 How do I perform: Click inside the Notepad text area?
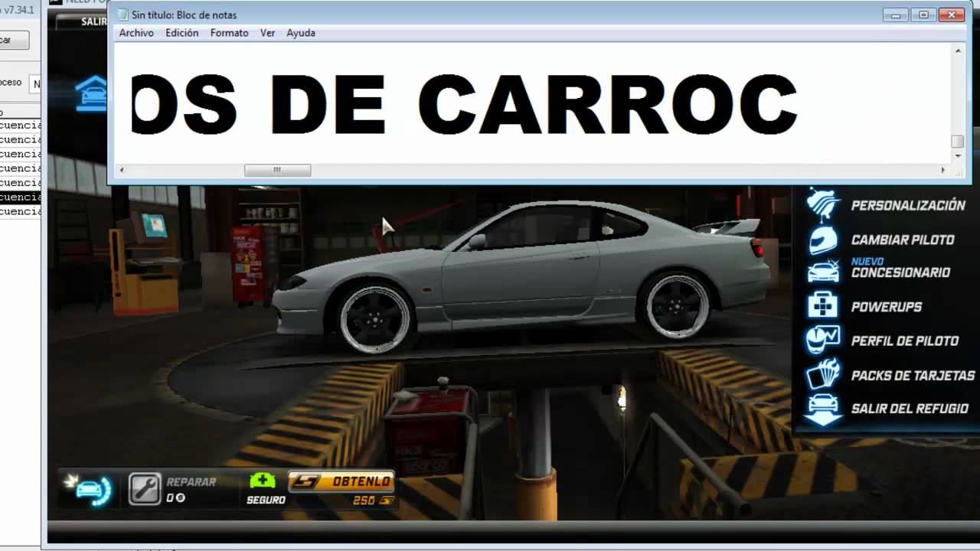coord(533,103)
